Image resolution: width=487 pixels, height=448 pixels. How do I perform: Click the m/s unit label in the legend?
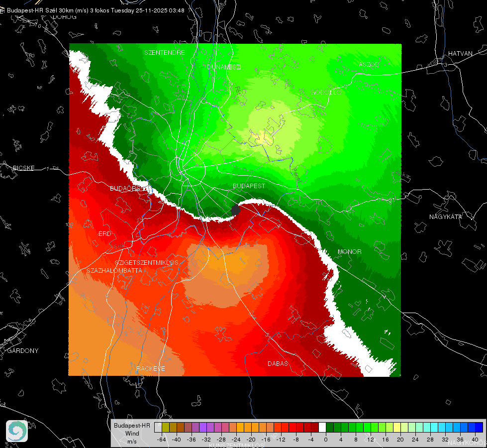point(132,442)
